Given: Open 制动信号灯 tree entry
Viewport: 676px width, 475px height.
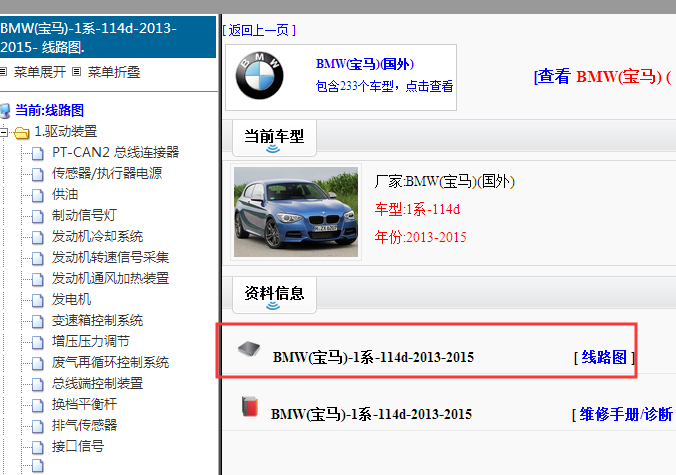Looking at the screenshot, I should (x=84, y=216).
